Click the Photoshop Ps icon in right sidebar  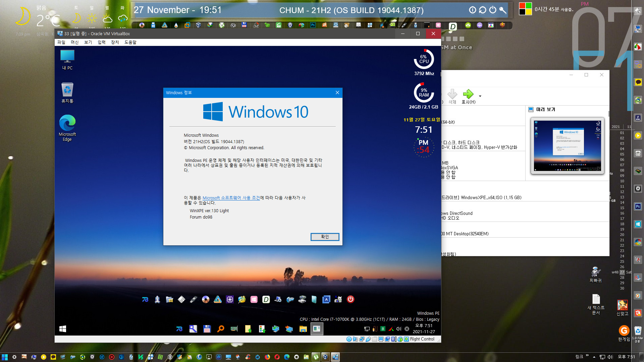coord(638,206)
